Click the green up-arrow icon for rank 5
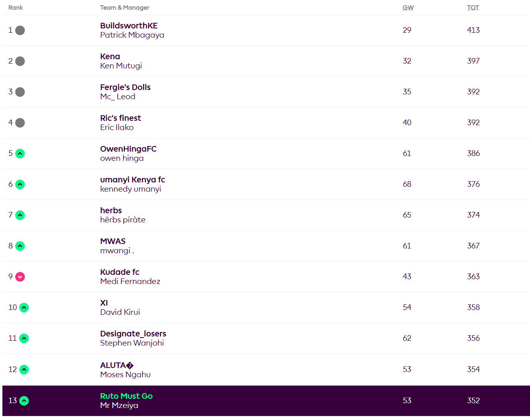Viewport: 530px width, 420px height. click(20, 154)
